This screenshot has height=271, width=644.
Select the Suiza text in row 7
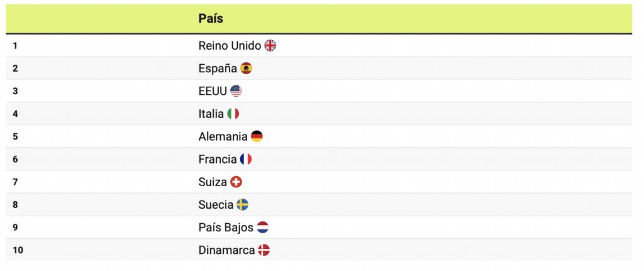[x=213, y=182]
